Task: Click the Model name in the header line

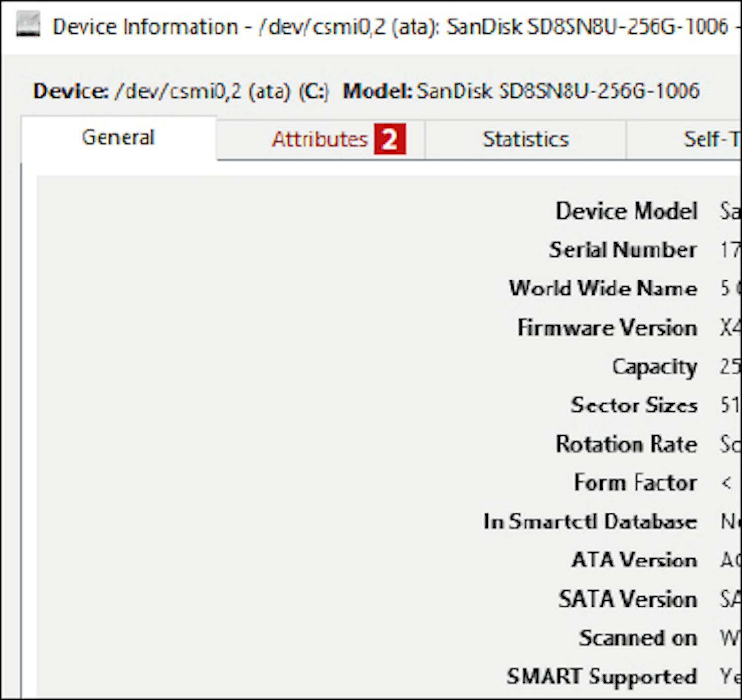Action: coord(558,91)
